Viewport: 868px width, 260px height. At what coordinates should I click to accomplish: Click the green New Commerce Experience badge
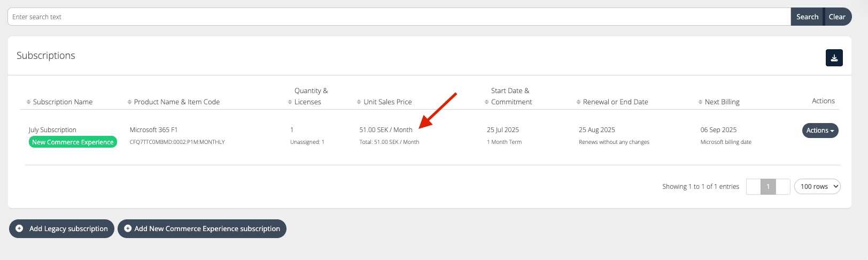click(73, 142)
